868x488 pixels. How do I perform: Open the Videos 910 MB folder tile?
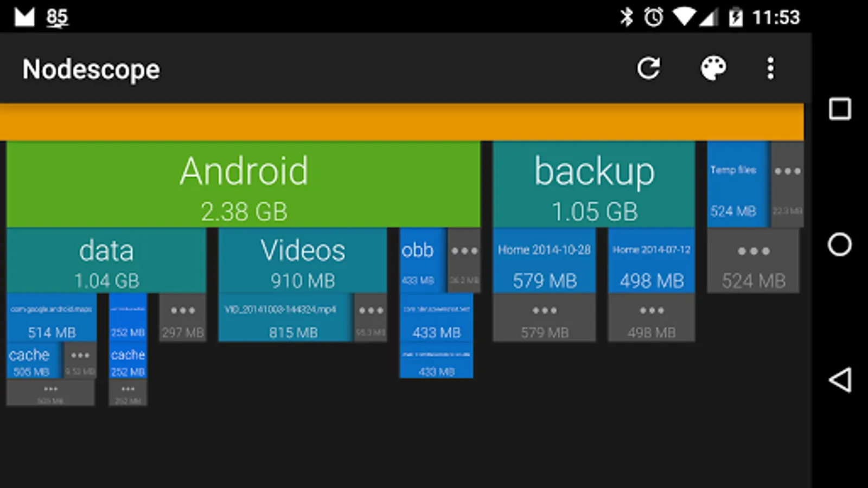tap(303, 261)
